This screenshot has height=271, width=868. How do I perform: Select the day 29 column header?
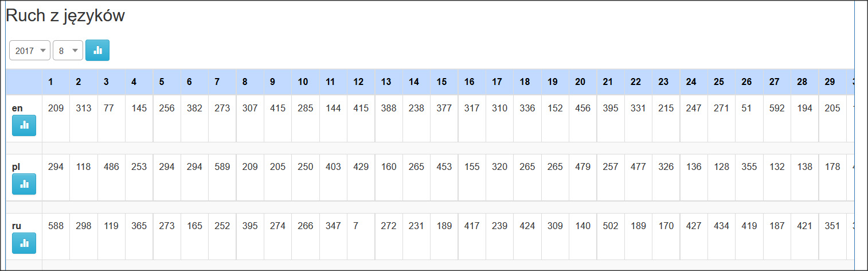[x=830, y=82]
